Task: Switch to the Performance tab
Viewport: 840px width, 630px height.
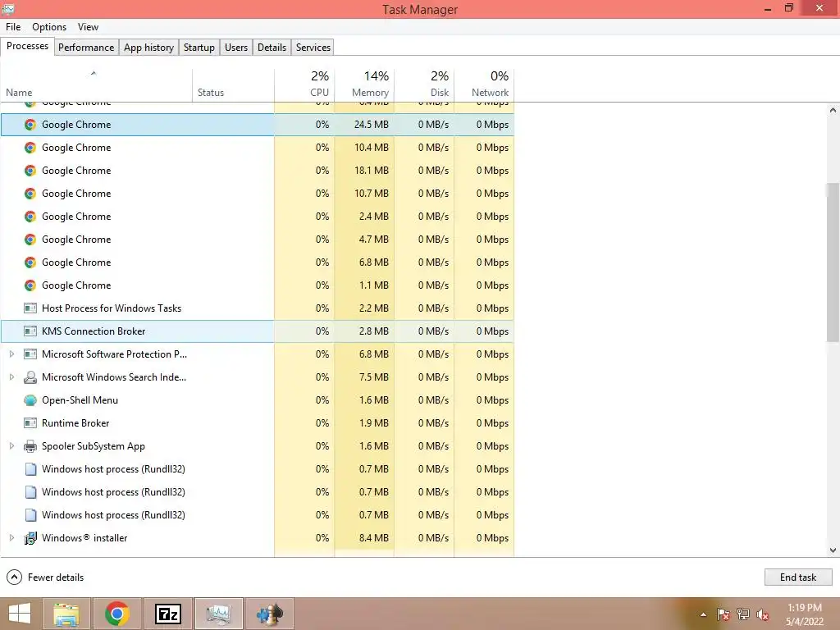Action: coord(85,47)
